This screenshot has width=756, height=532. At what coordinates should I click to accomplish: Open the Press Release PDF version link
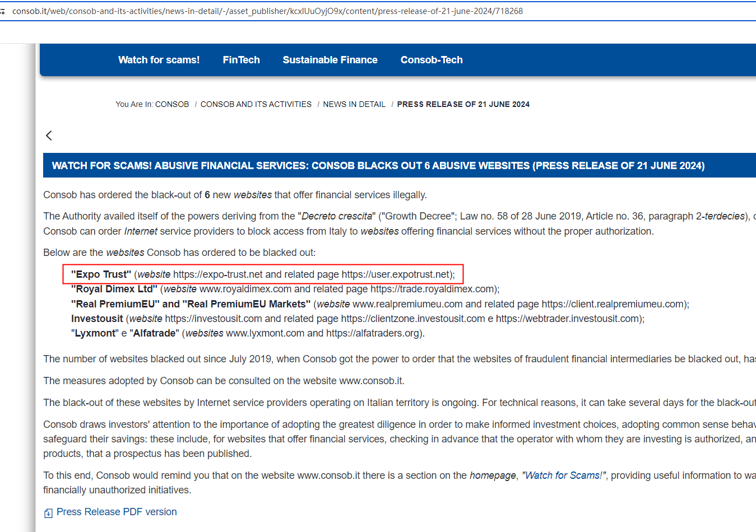[x=117, y=512]
